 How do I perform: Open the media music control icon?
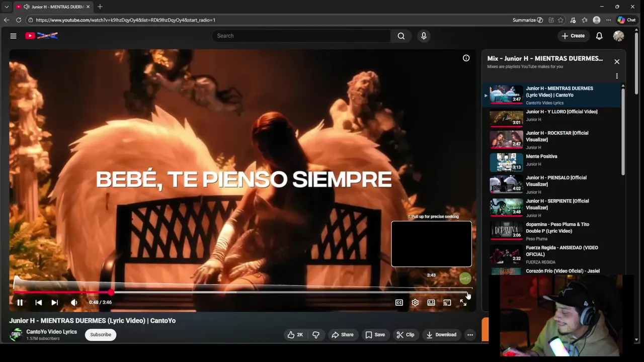573,20
